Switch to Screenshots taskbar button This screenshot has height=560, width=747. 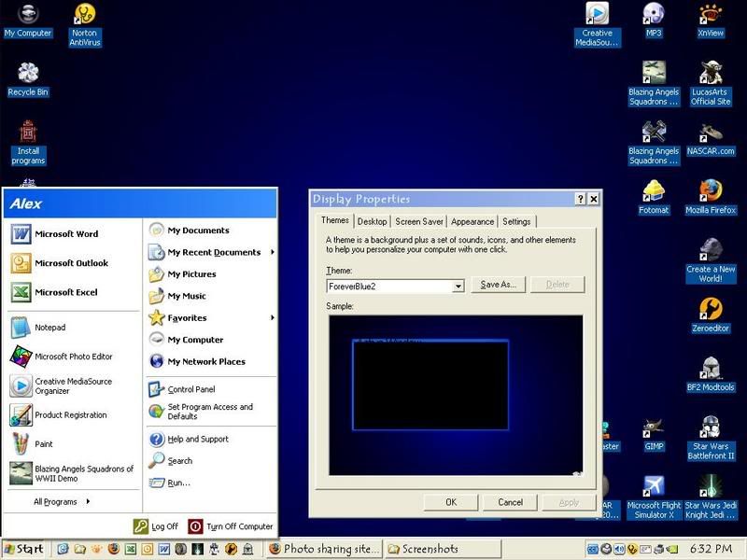pos(443,549)
